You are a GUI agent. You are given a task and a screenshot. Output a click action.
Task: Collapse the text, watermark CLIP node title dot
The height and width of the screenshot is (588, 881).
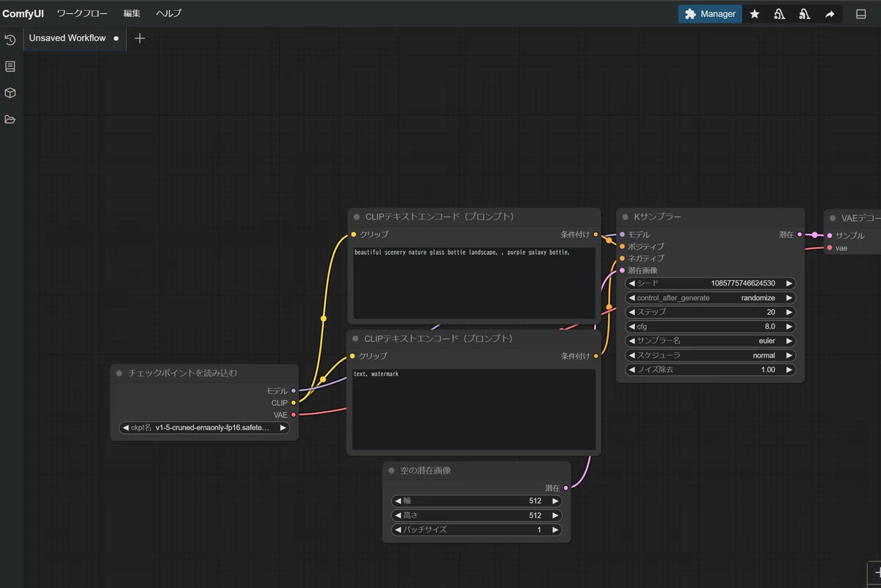click(x=356, y=339)
